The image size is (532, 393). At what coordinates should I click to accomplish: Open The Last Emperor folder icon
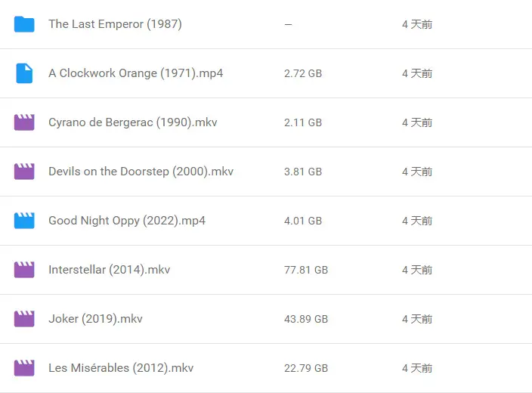pyautogui.click(x=24, y=24)
